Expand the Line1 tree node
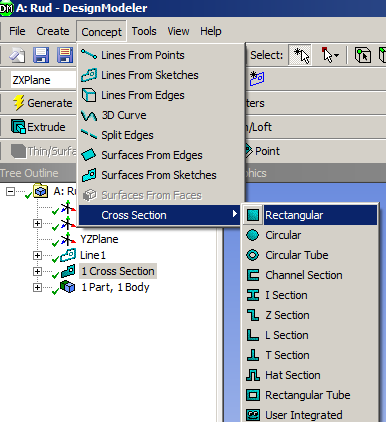The image size is (386, 422). point(37,255)
